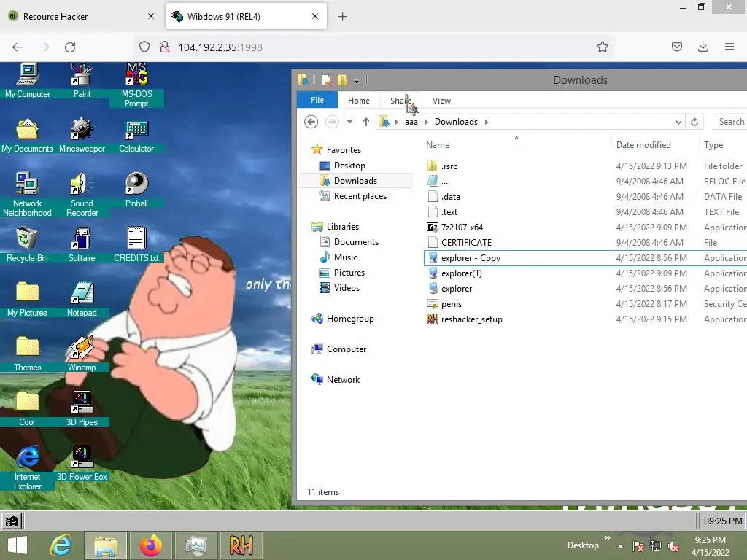The width and height of the screenshot is (747, 560).
Task: Open File Explorer from taskbar
Action: click(106, 545)
